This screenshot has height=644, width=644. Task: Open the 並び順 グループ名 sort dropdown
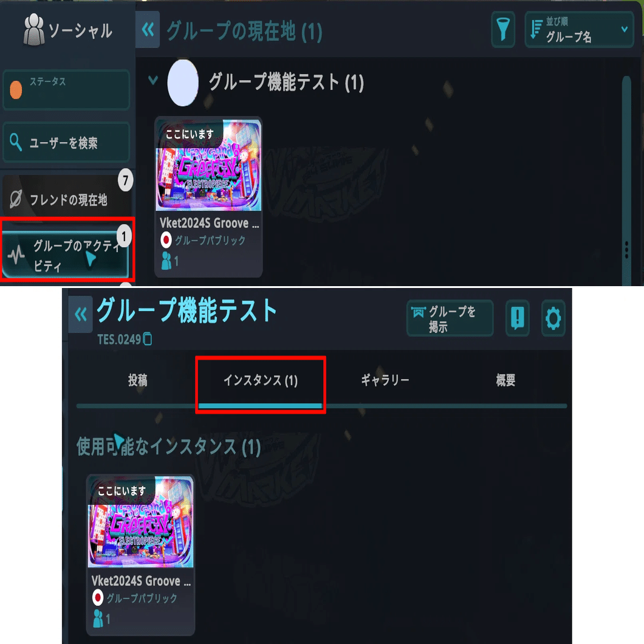coord(579,30)
